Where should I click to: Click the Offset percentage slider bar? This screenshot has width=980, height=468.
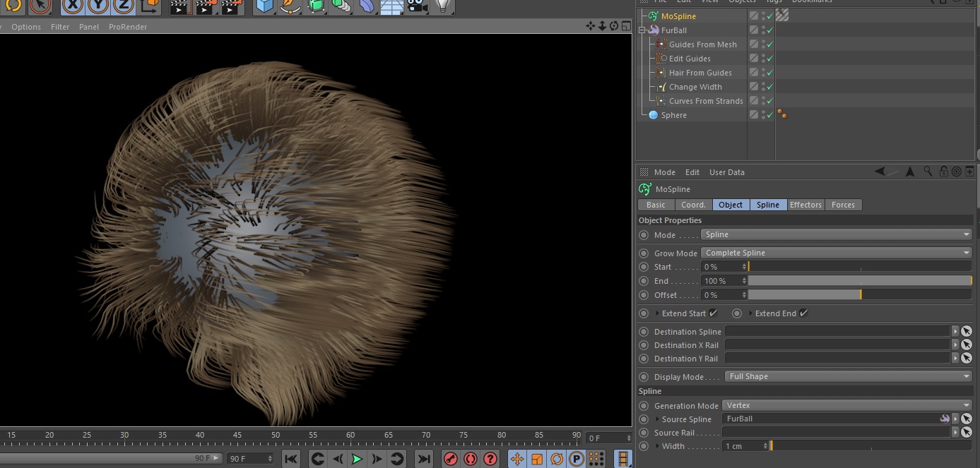tap(859, 295)
